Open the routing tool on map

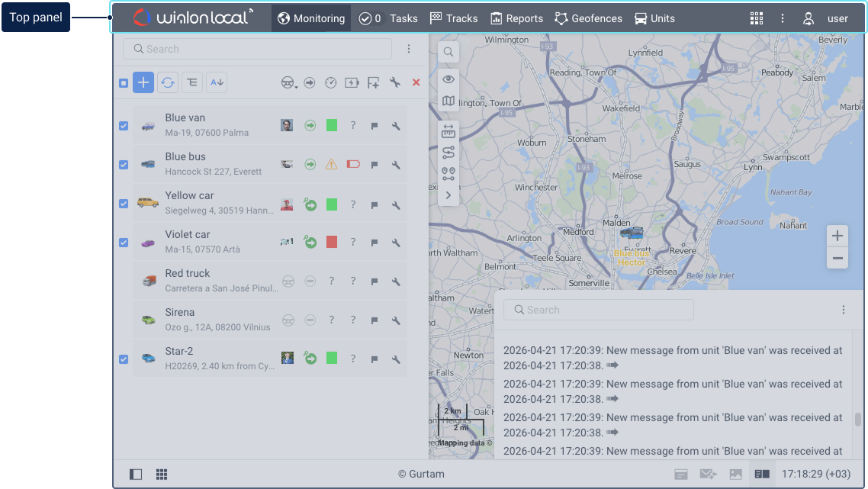[448, 153]
